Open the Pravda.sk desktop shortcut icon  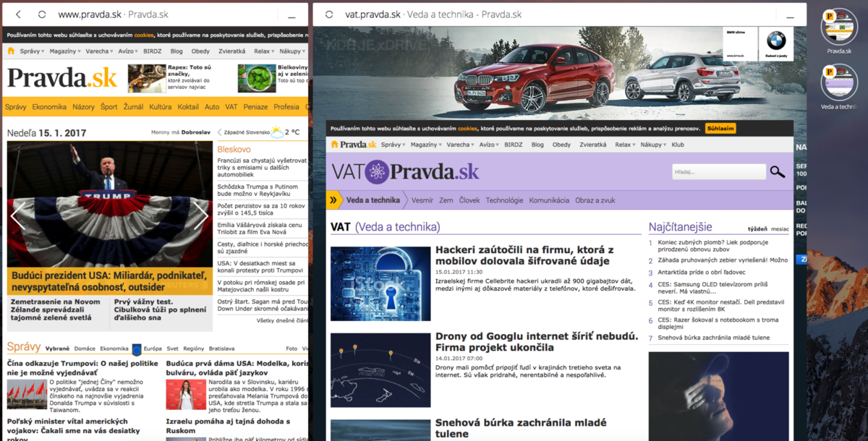(839, 27)
